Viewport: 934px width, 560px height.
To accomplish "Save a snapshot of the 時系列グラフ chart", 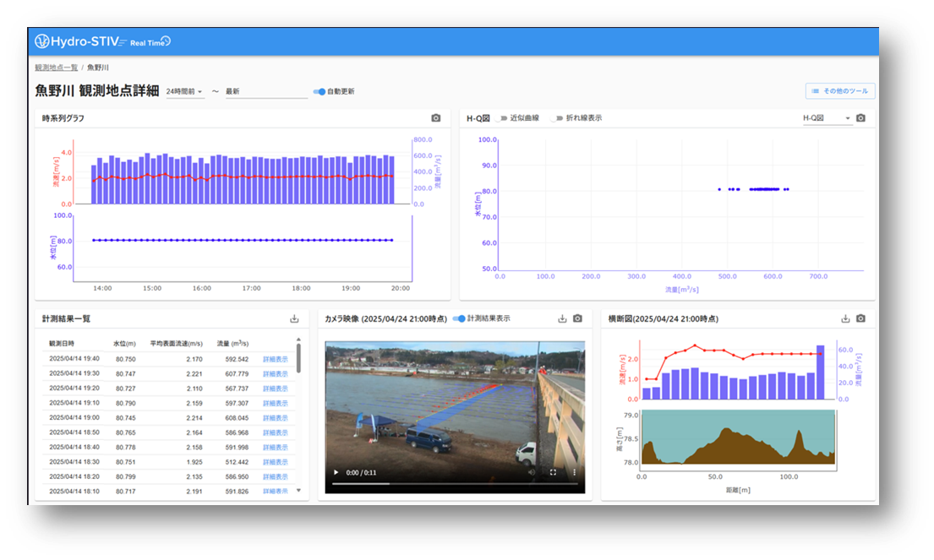I will point(436,118).
